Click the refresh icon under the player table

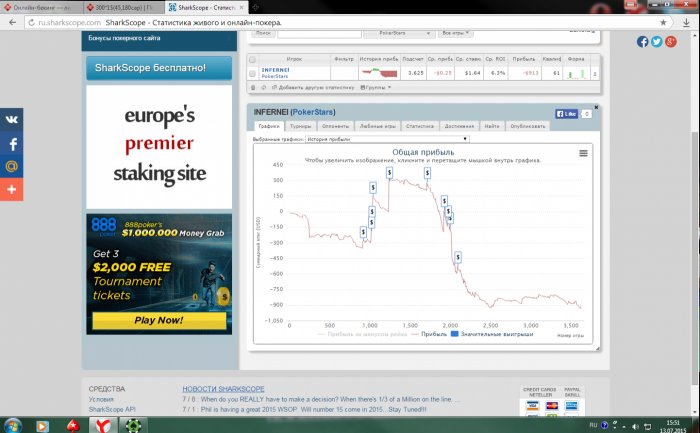263,87
